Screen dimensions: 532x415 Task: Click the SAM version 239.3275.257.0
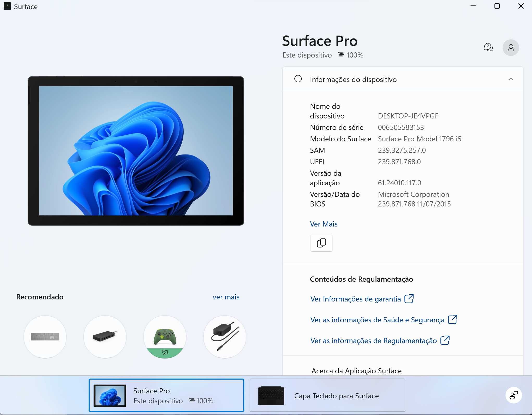click(402, 150)
